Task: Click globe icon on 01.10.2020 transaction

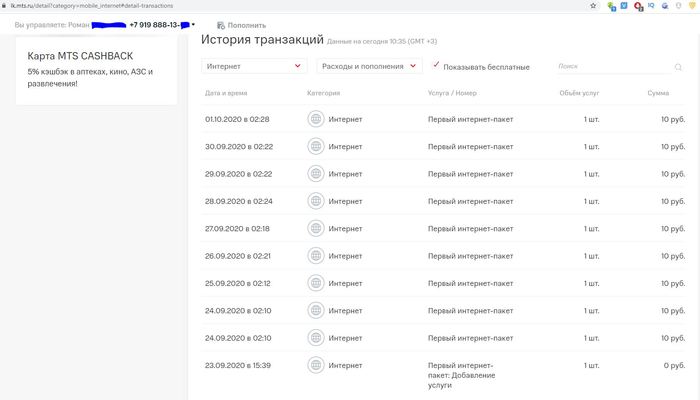Action: coord(316,119)
